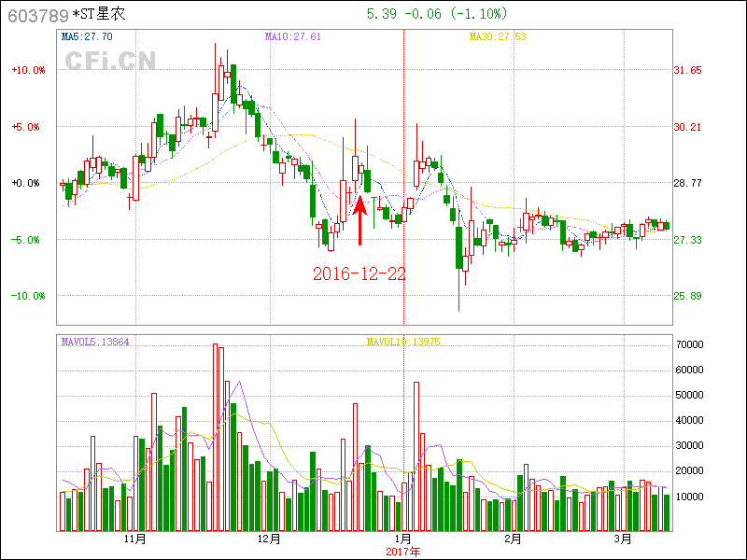Click the 2017年 year label
Viewport: 747px width, 560px height.
403,552
